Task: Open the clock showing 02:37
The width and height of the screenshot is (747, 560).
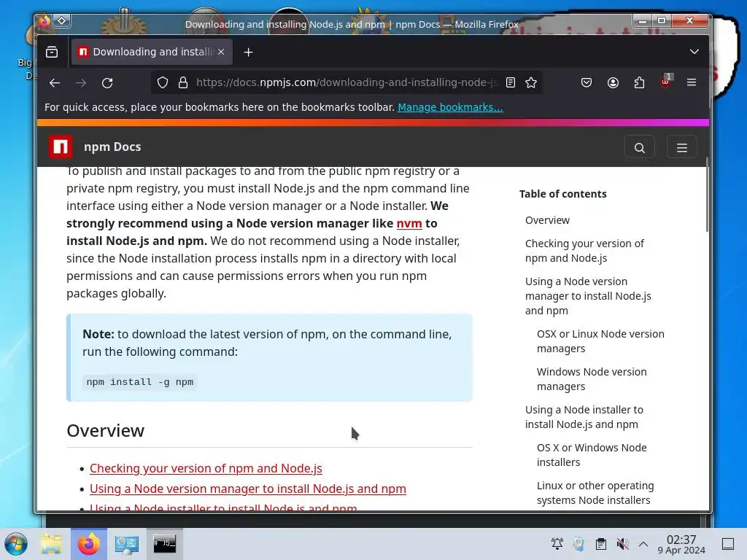Action: (681, 544)
